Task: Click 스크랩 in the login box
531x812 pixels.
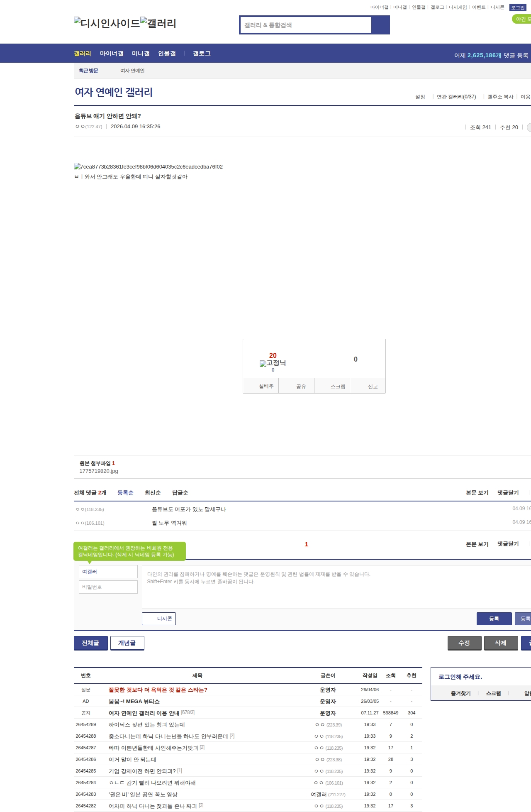Action: click(493, 694)
